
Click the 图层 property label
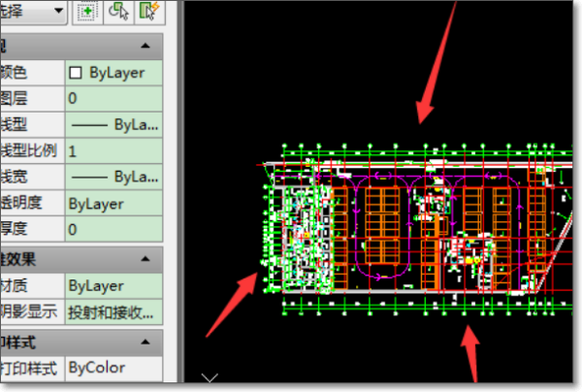pos(14,99)
